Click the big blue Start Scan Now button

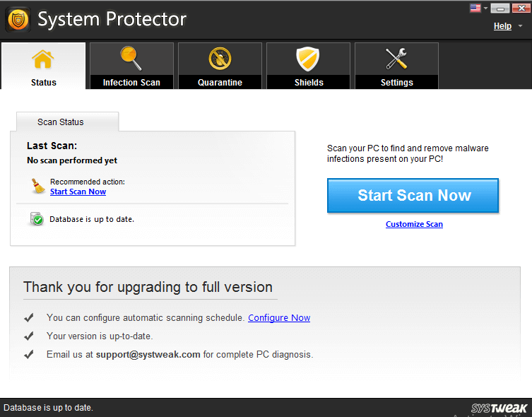pyautogui.click(x=413, y=196)
